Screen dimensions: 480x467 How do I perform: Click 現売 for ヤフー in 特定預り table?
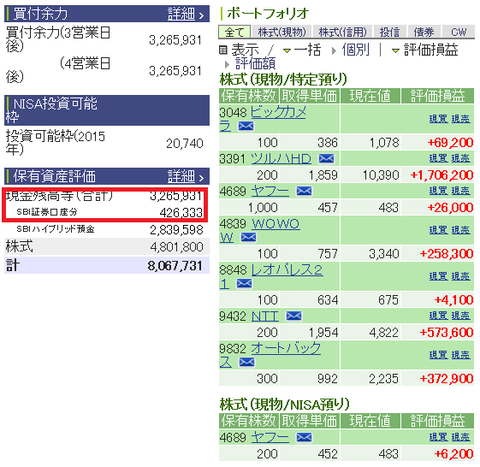coord(461,191)
